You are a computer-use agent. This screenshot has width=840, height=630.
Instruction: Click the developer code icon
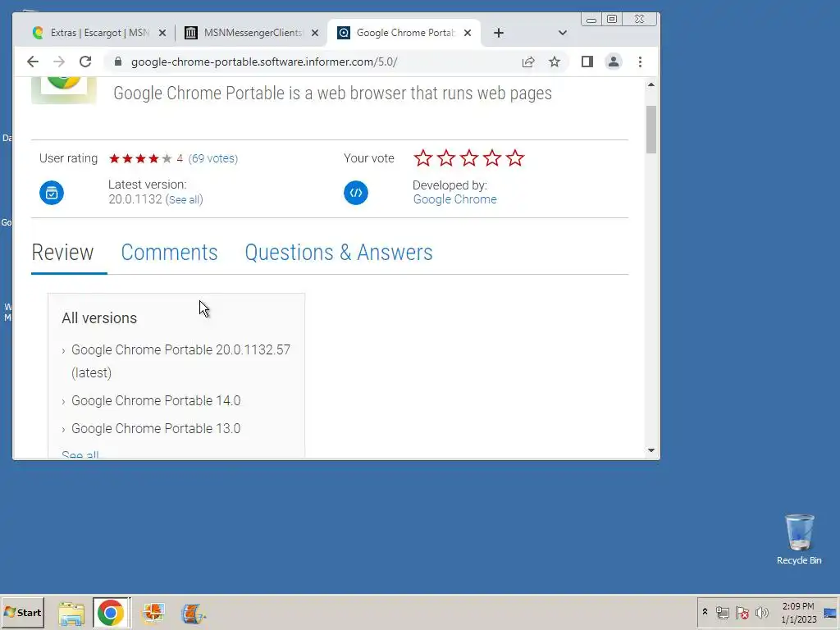(356, 193)
